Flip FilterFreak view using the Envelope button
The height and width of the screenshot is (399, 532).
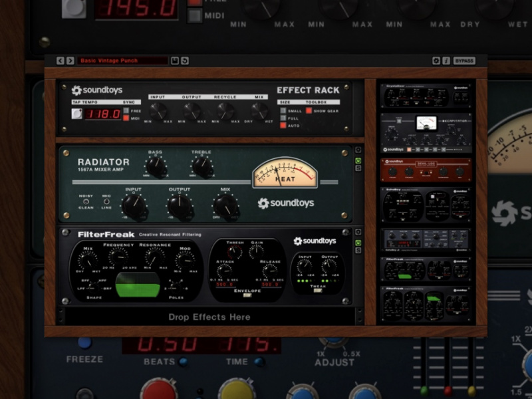click(x=246, y=295)
